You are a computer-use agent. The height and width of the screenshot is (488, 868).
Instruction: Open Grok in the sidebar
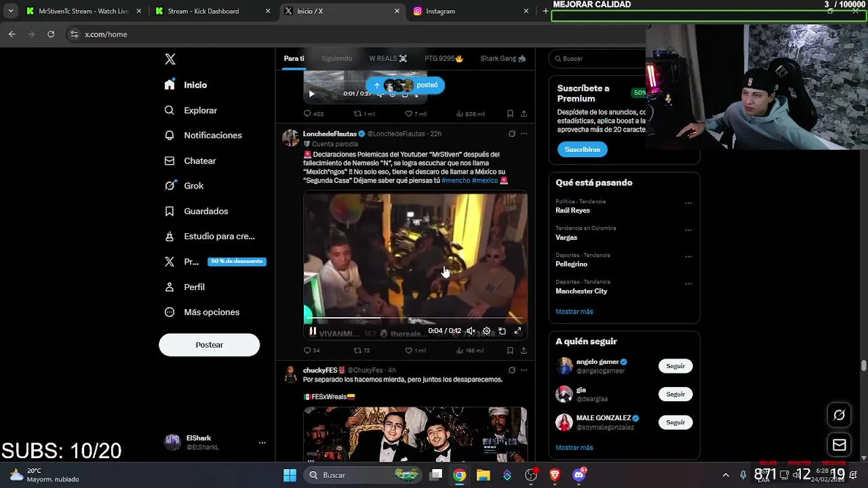[x=184, y=186]
